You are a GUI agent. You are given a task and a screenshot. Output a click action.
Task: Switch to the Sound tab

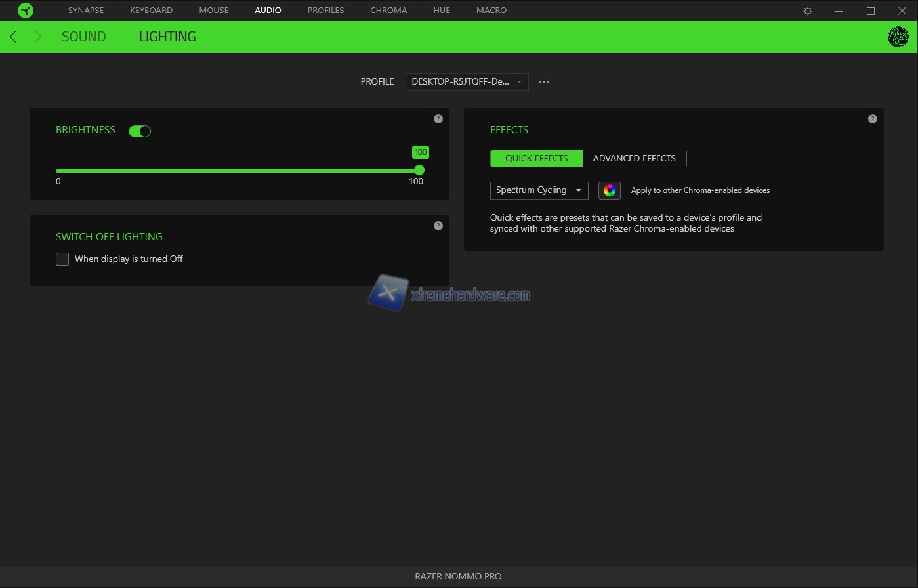coord(83,37)
